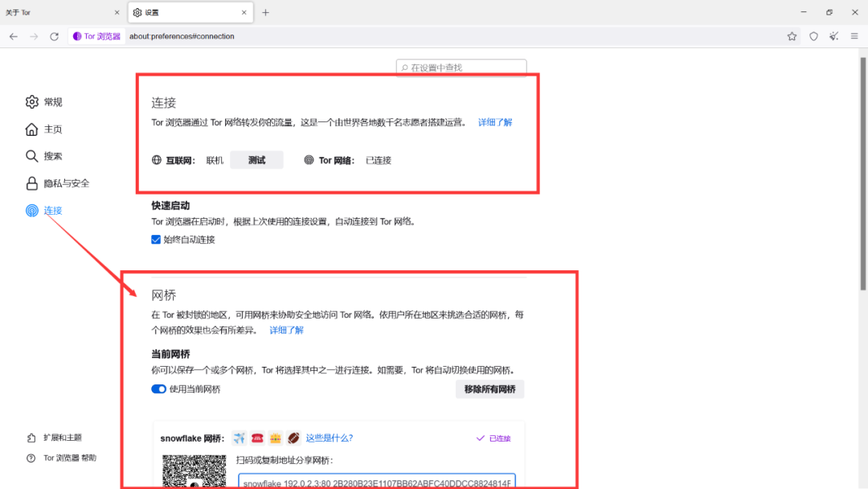Viewport: 868px width, 489px height.
Task: Click the 快速启动 heading
Action: 170,205
